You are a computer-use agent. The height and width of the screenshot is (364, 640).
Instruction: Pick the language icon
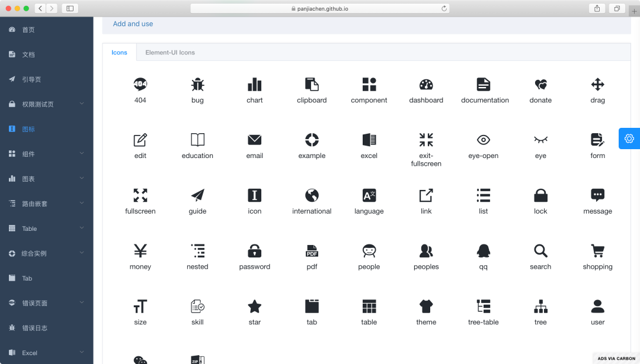click(369, 195)
